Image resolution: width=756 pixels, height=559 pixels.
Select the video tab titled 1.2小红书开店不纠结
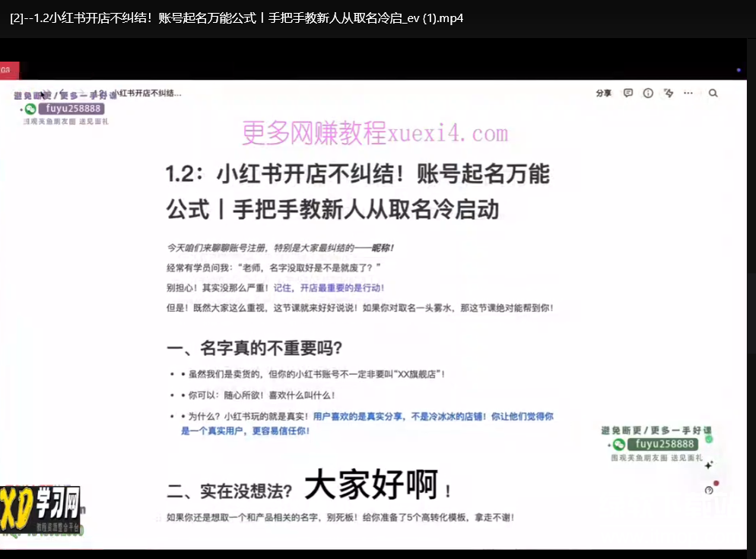[236, 17]
